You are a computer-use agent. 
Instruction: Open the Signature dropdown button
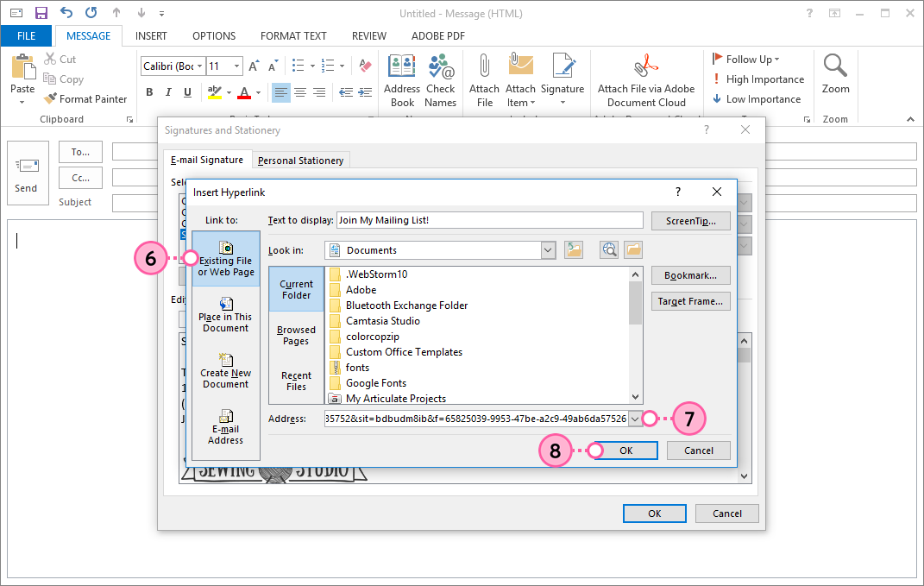point(563,80)
